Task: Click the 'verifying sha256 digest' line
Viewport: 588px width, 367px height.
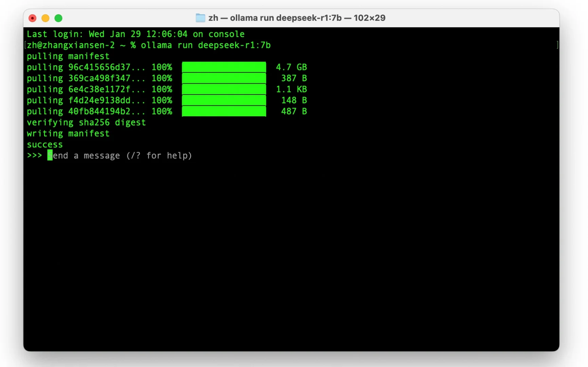Action: point(86,122)
